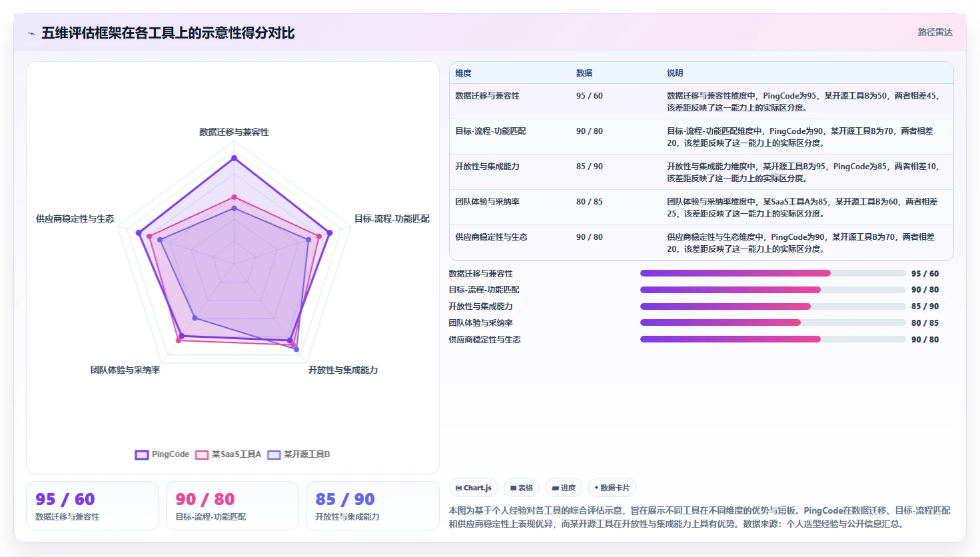Click the 供应商稳定性与生态 label in the progress list

pyautogui.click(x=485, y=340)
